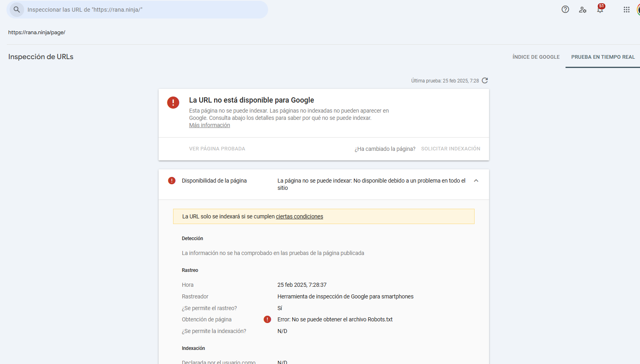Switch to ÍNDICE DE GOOGLE tab
Image resolution: width=640 pixels, height=364 pixels.
[536, 57]
